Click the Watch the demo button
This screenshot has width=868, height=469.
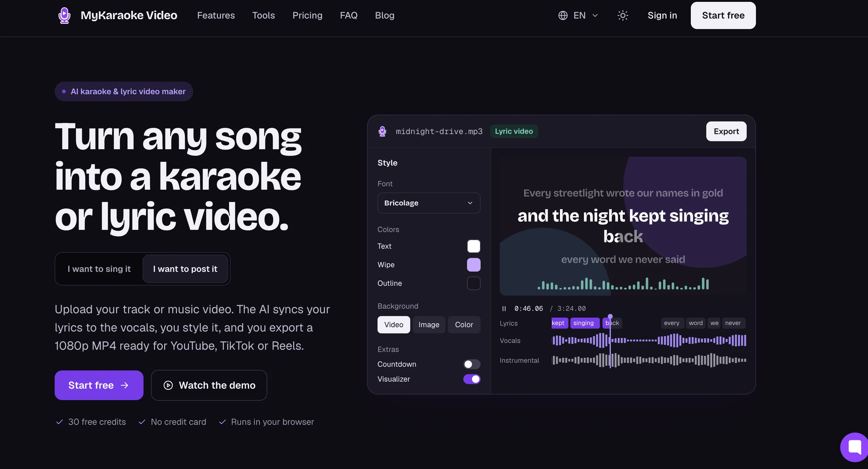209,385
